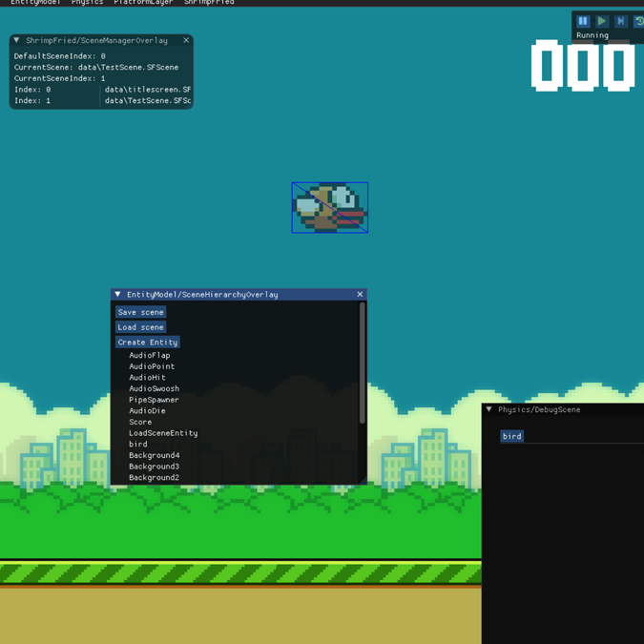Collapse the SceneHierarchyOverlay window triangle

117,294
